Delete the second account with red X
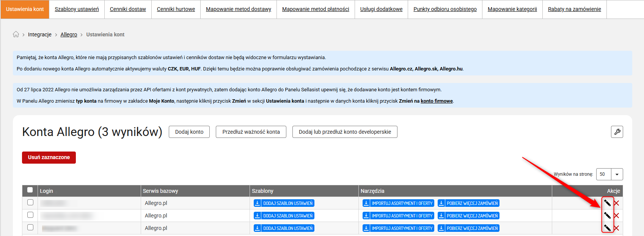This screenshot has width=644, height=236. pyautogui.click(x=616, y=216)
